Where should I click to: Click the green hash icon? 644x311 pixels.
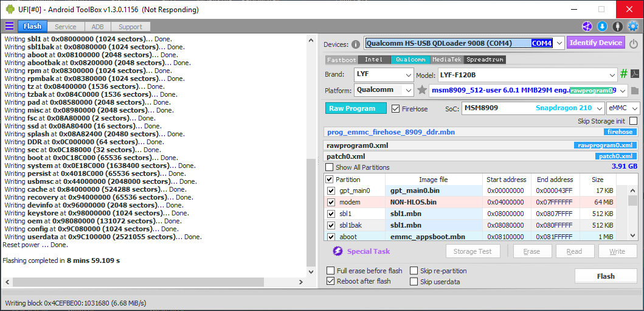pos(624,74)
